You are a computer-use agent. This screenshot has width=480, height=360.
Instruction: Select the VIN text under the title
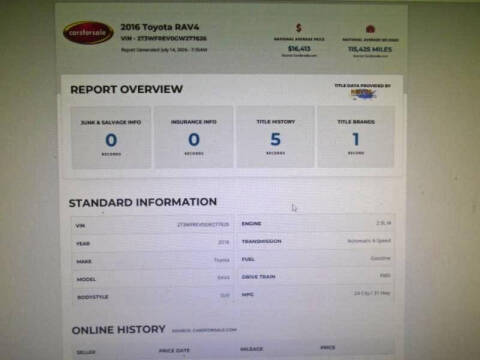[x=164, y=38]
